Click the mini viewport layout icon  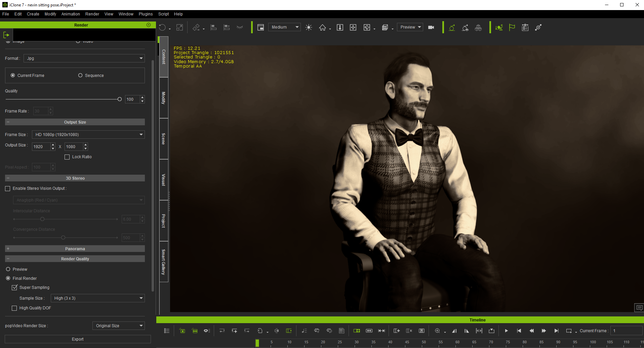260,28
